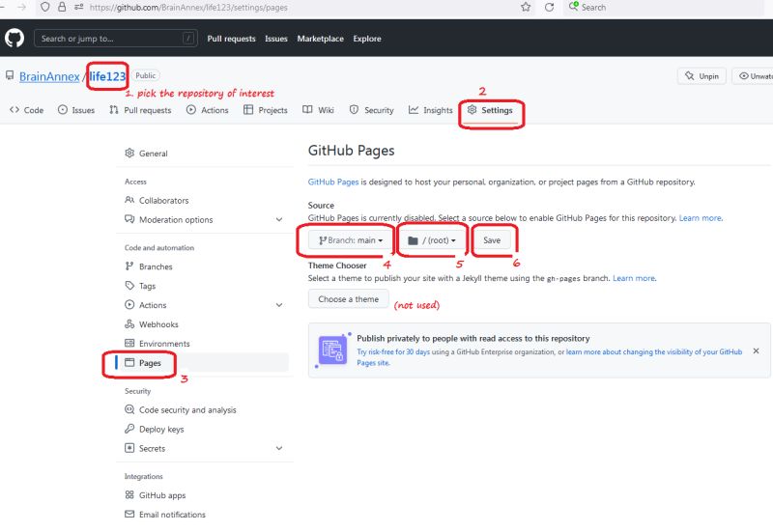
Task: Save the Pages source settings
Action: pyautogui.click(x=492, y=240)
